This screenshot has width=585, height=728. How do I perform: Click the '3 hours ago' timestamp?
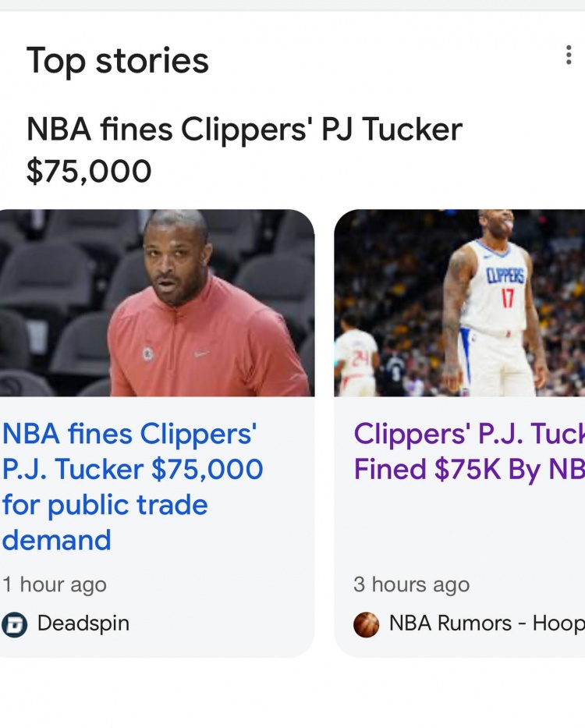[411, 584]
